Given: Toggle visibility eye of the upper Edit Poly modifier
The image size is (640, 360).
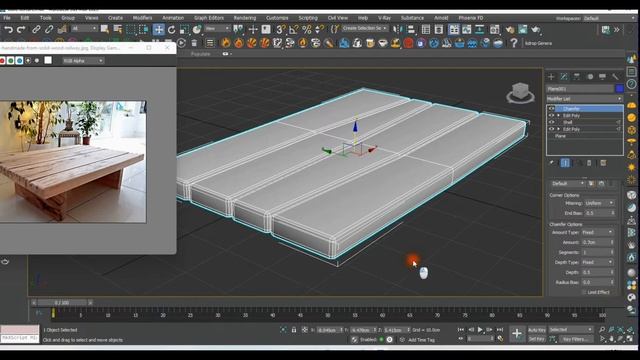Looking at the screenshot, I should tap(551, 116).
